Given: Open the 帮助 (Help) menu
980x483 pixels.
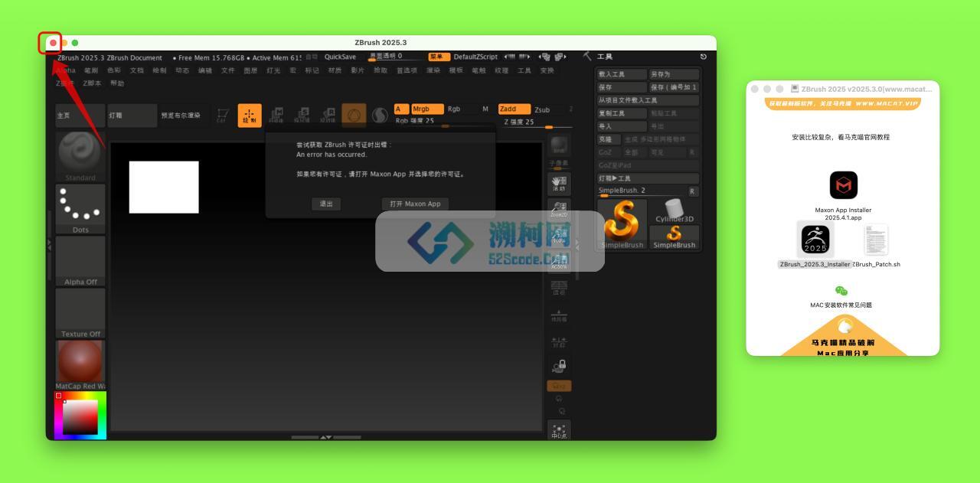Looking at the screenshot, I should (x=117, y=83).
